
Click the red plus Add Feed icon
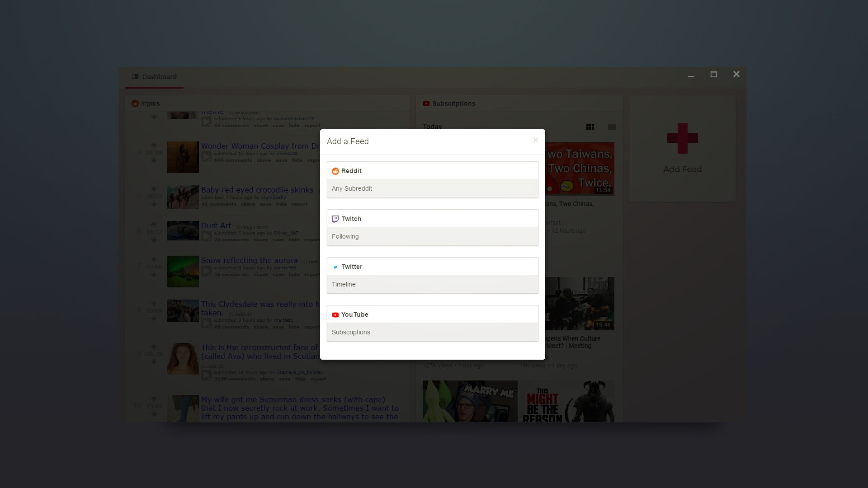pos(683,138)
